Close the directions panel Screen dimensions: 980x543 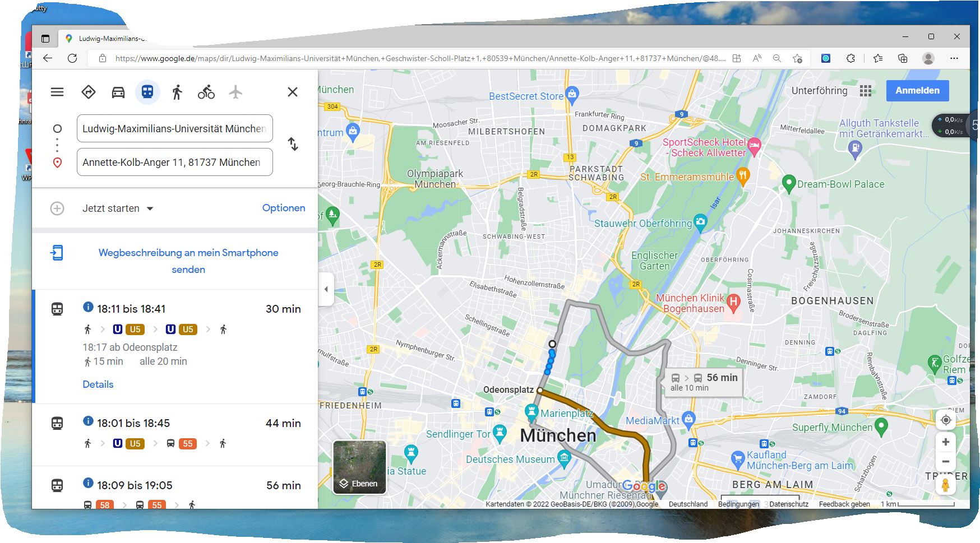click(293, 92)
